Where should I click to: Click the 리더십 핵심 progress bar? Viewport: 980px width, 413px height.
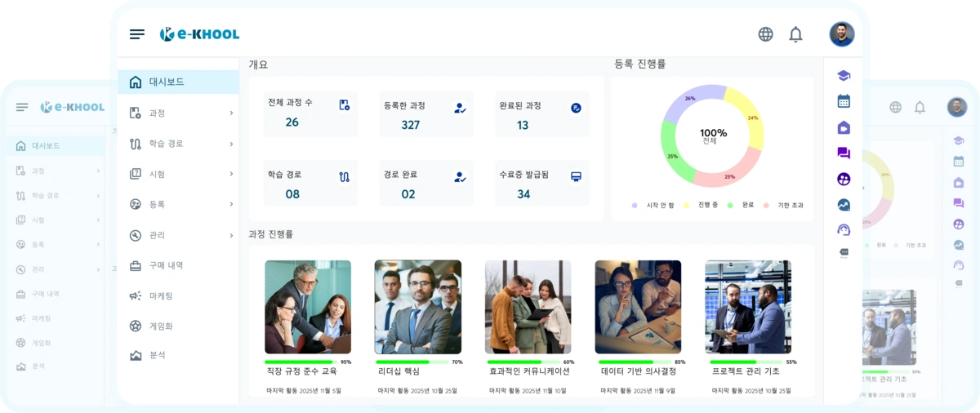coord(412,362)
